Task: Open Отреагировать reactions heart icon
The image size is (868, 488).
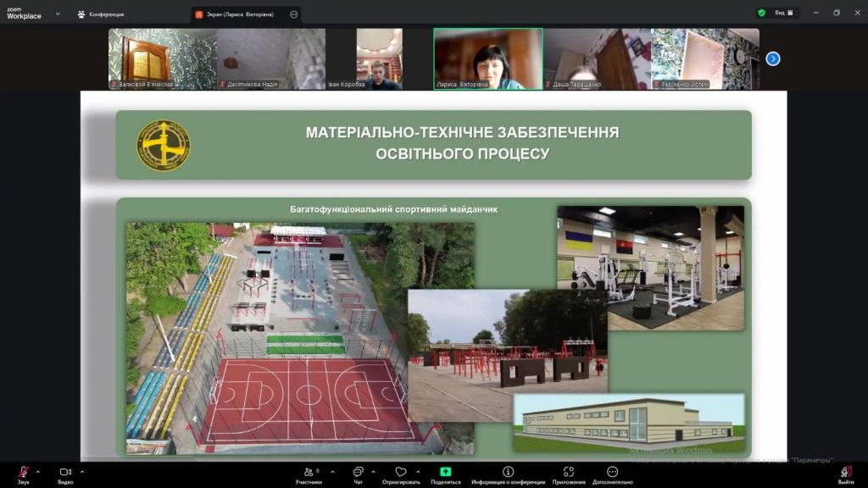Action: coord(401,472)
